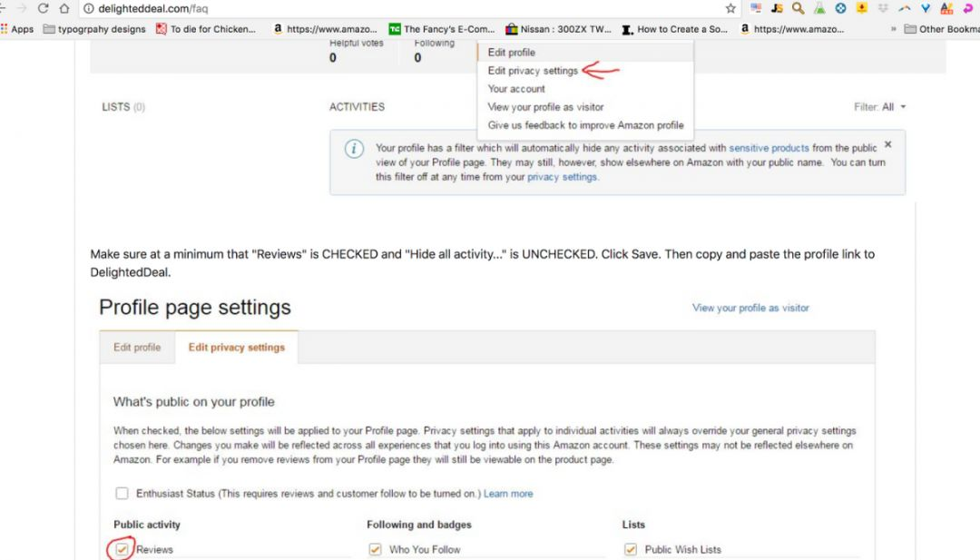Select Your account in the menu
The image size is (980, 560).
point(516,89)
